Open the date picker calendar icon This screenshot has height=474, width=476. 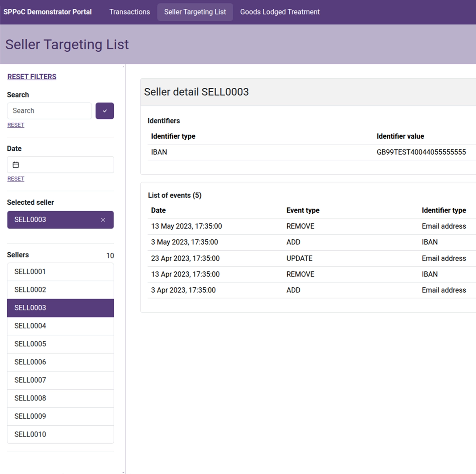pos(16,165)
